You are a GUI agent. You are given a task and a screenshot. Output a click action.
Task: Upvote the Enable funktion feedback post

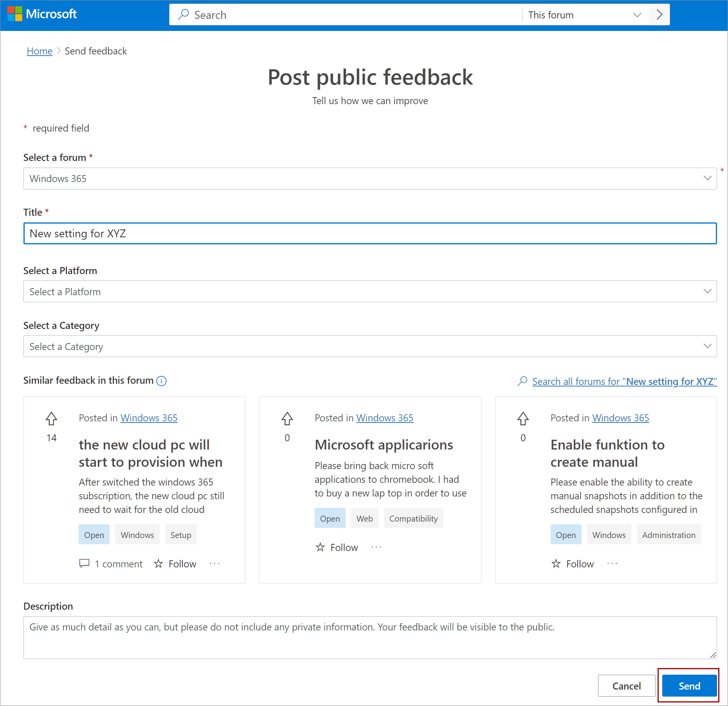click(x=523, y=419)
